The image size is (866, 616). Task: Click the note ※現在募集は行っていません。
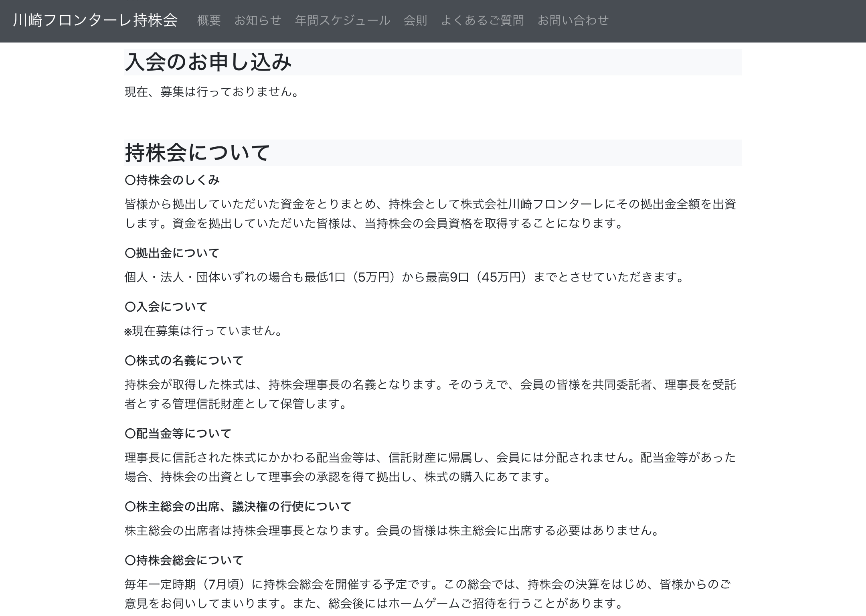pos(204,331)
